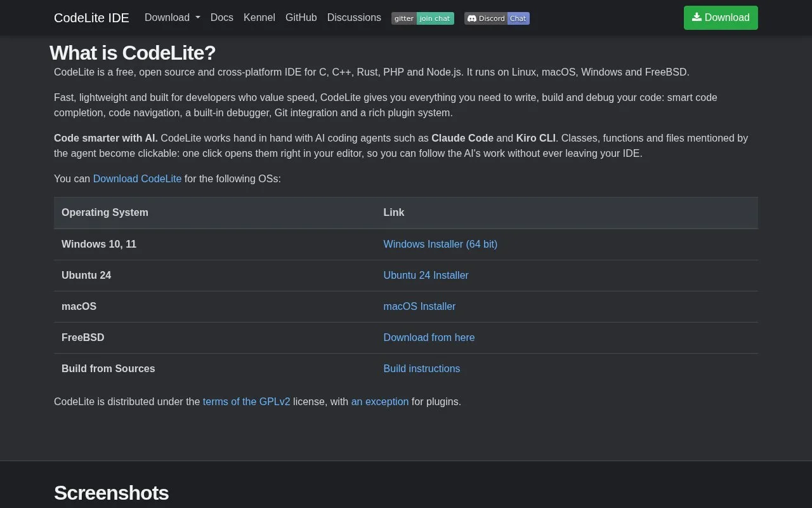The width and height of the screenshot is (812, 508).
Task: Open the Build instructions link
Action: click(x=422, y=368)
